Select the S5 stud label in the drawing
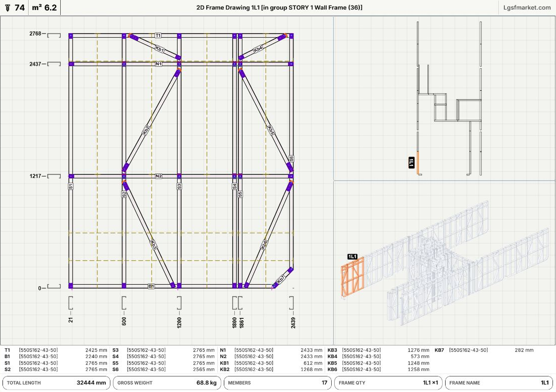Screen dimensions: 556x392 click(x=240, y=194)
